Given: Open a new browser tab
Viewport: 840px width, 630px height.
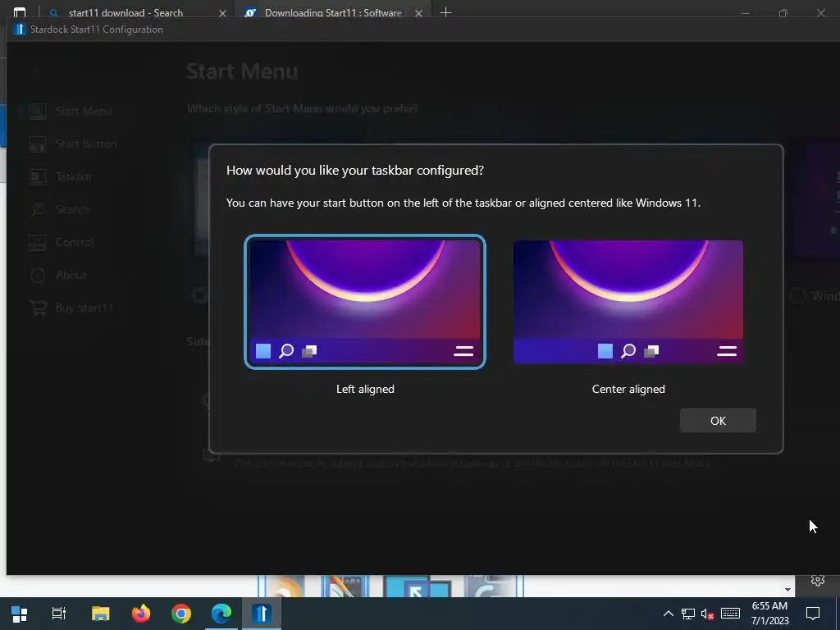Looking at the screenshot, I should pos(445,11).
